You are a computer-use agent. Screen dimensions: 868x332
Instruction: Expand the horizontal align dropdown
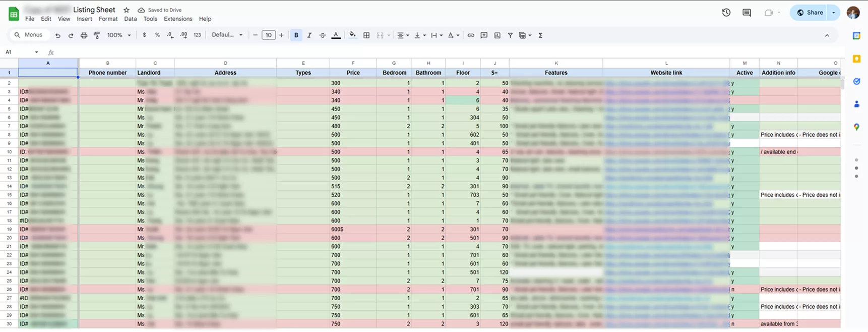[403, 35]
